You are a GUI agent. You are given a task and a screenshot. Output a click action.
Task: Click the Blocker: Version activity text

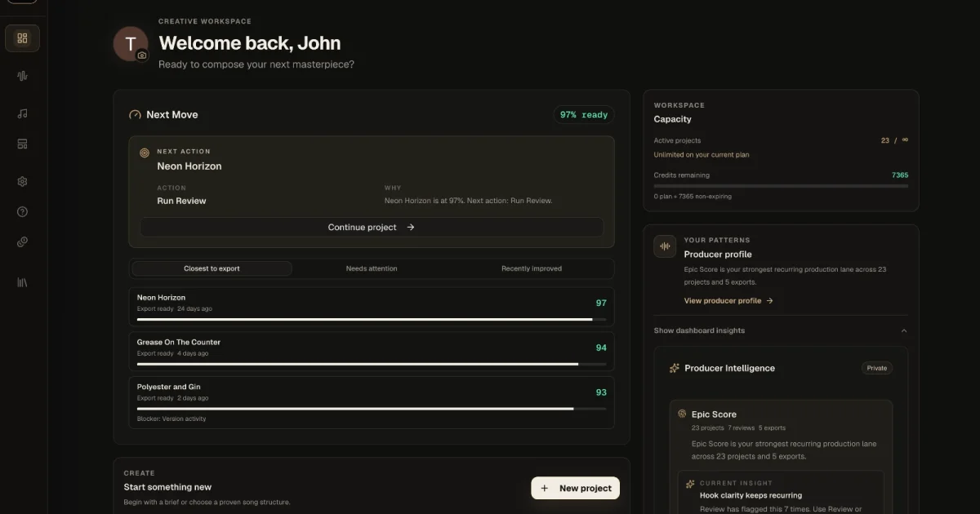[x=171, y=419]
